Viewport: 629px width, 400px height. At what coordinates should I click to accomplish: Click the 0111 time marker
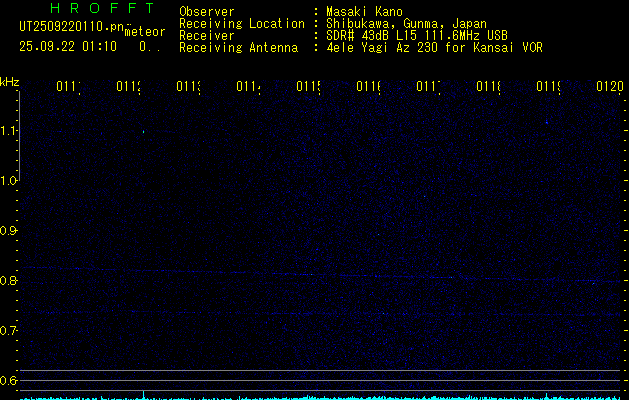tap(67, 87)
